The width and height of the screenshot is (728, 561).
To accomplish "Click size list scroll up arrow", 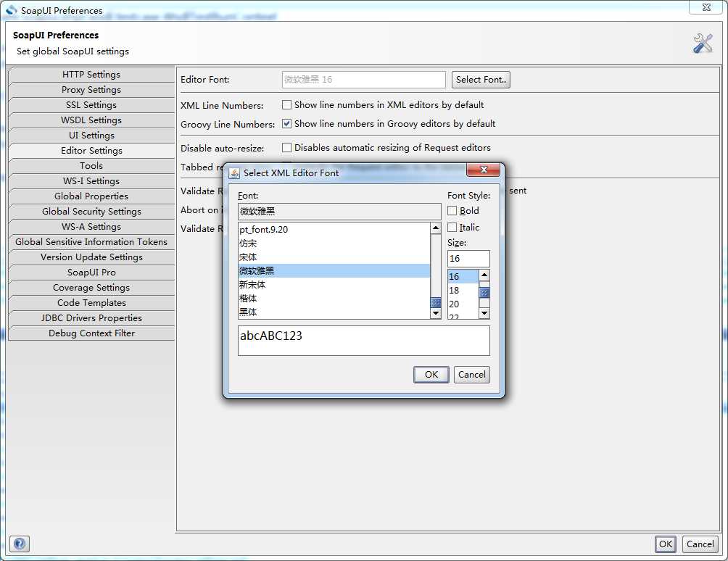I will click(484, 275).
